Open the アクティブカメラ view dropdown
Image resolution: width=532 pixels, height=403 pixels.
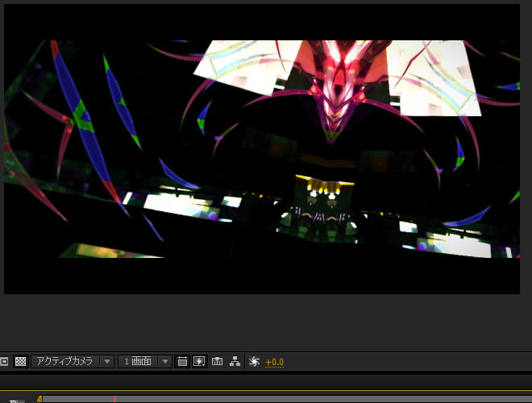pos(72,362)
